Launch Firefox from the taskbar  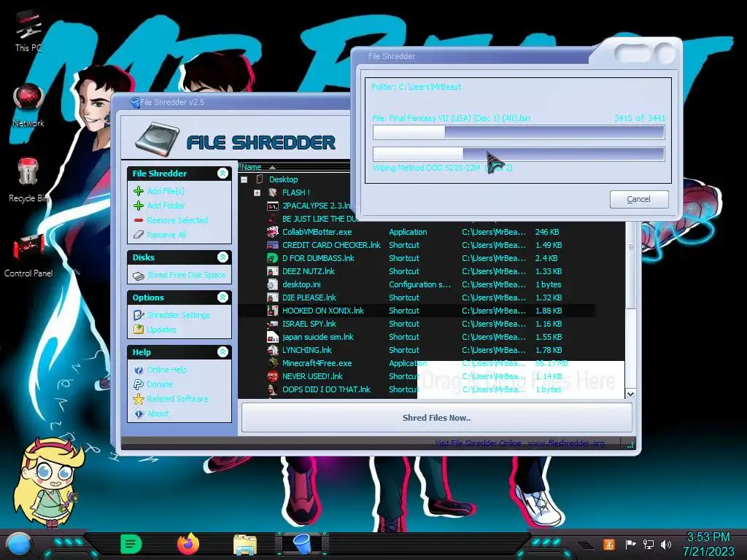pyautogui.click(x=188, y=544)
